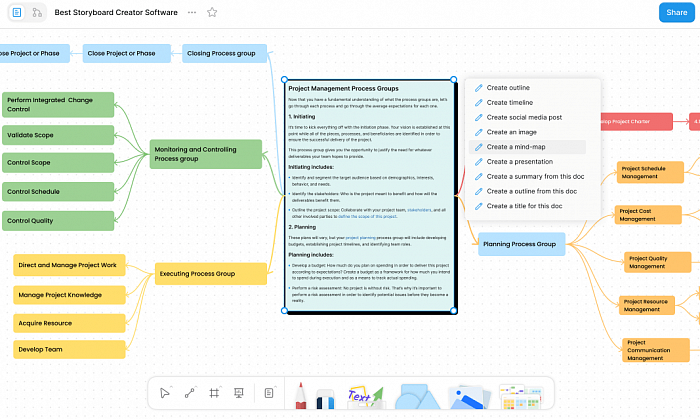Viewport: 700px width, 419px height.
Task: Click the document heading Project Management Process Groups
Action: (343, 88)
